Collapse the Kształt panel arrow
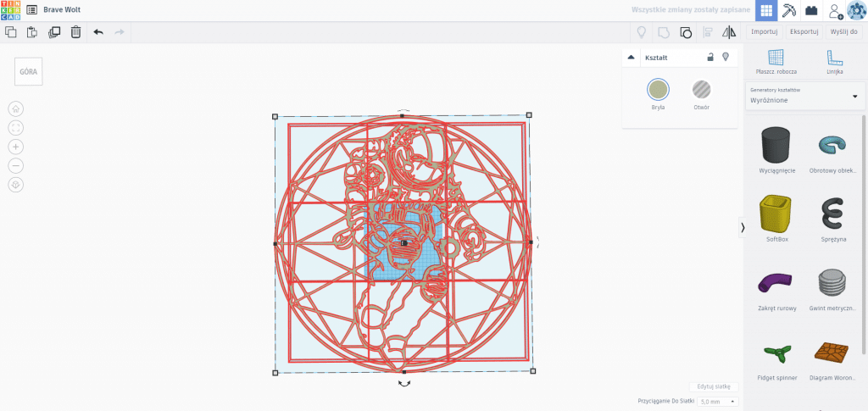 [x=631, y=57]
